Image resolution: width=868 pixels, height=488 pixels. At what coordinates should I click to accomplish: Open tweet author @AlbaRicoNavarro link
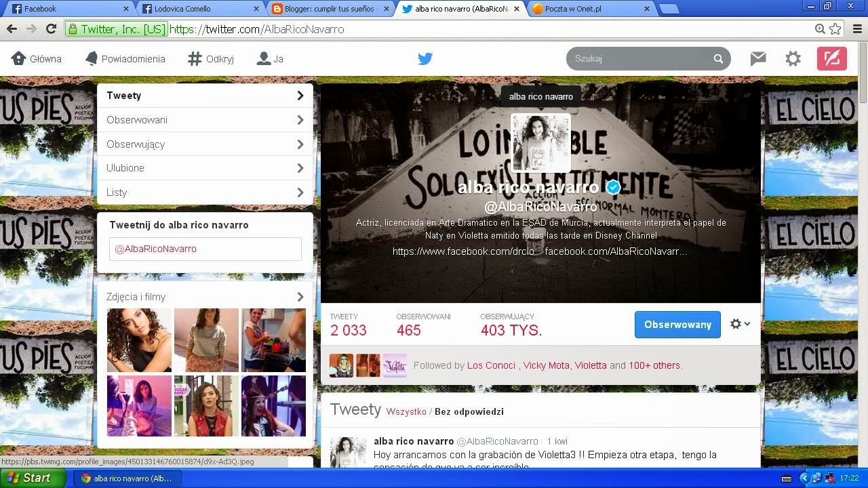(x=497, y=441)
